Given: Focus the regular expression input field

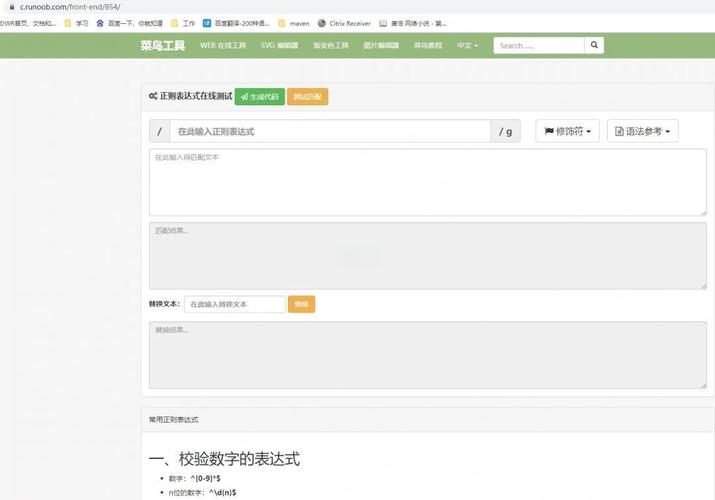Looking at the screenshot, I should (x=330, y=131).
